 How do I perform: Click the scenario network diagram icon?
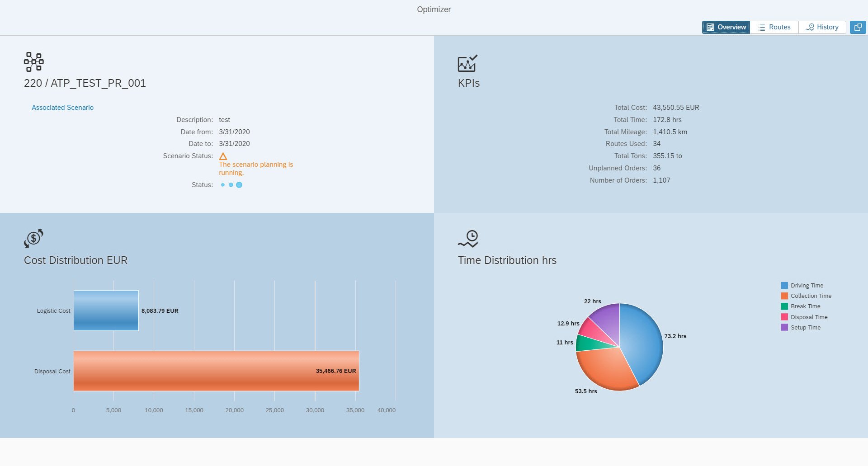34,62
